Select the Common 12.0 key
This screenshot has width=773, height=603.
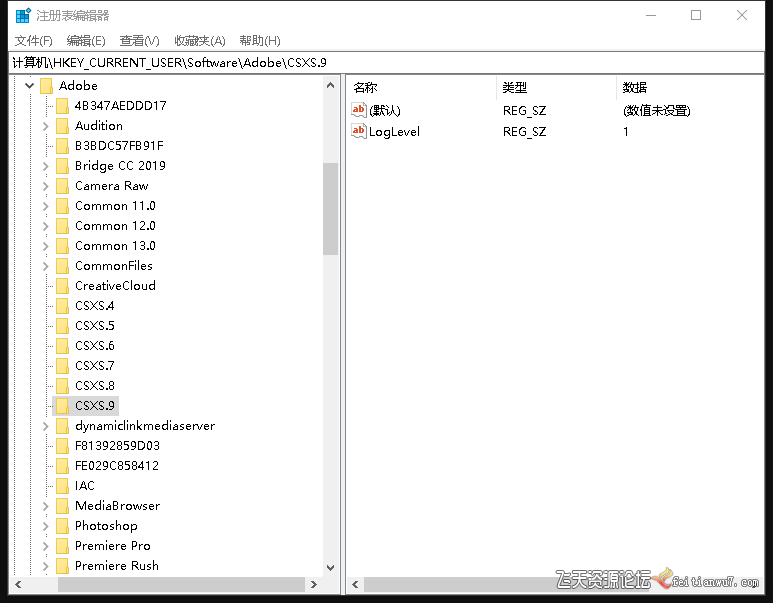click(x=115, y=226)
